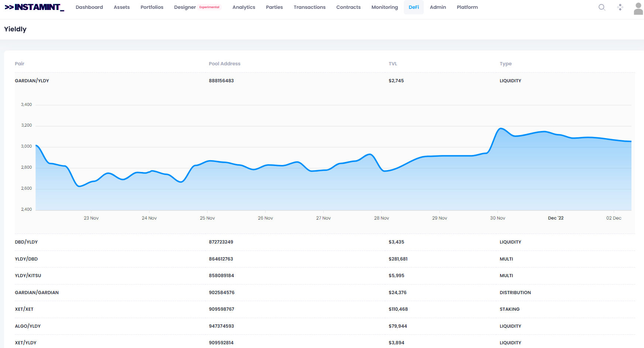Viewport: 644px width, 348px height.
Task: Expand the YLDY/DBD pair row
Action: [x=325, y=259]
